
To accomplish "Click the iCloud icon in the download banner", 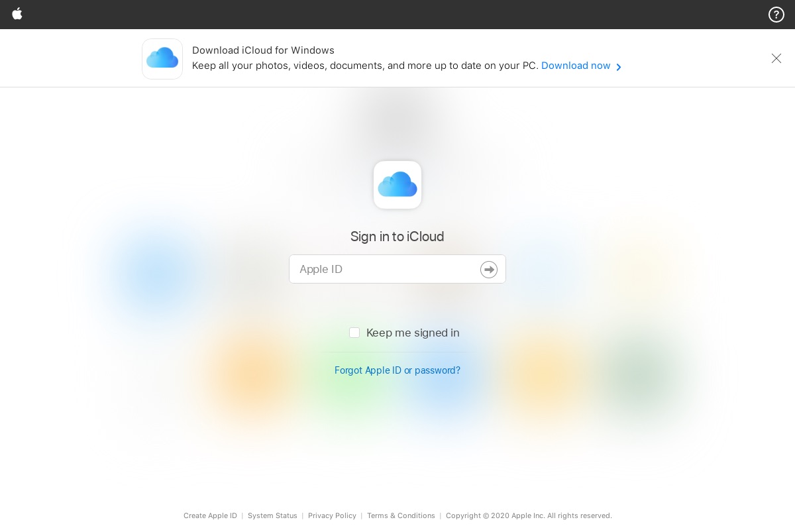I will coord(162,59).
